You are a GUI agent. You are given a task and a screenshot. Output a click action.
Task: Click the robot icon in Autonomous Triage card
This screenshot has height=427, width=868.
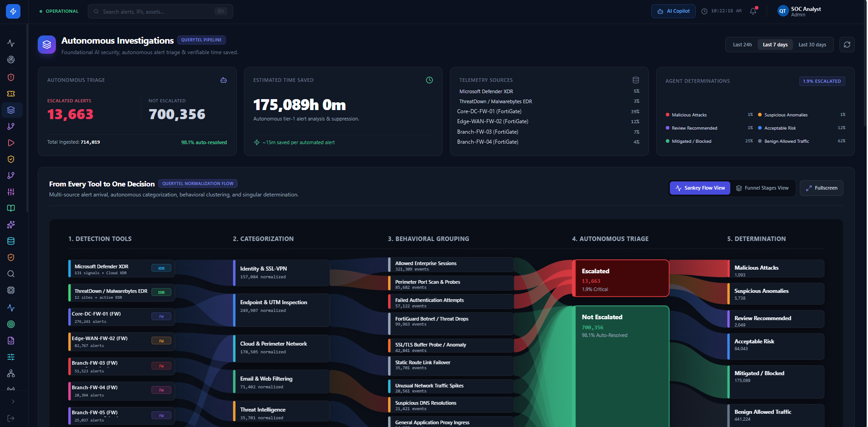[224, 80]
